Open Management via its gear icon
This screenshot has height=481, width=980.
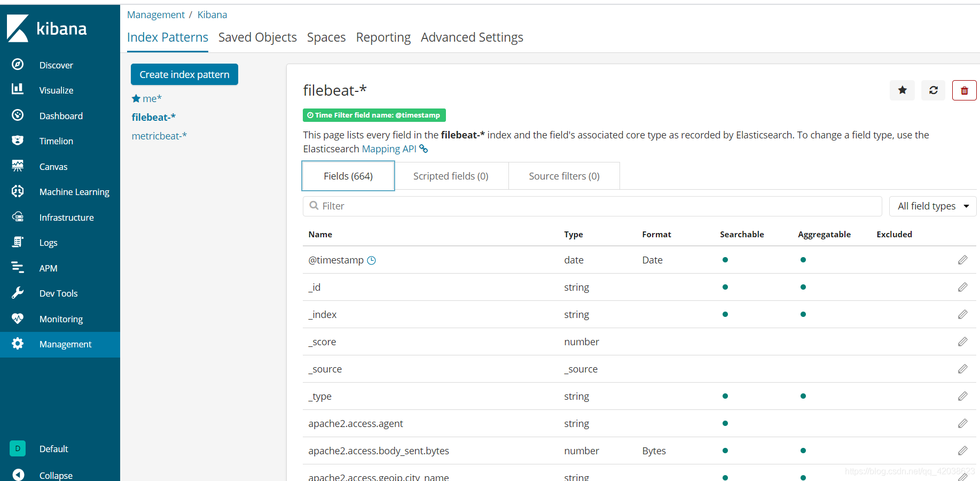(18, 344)
